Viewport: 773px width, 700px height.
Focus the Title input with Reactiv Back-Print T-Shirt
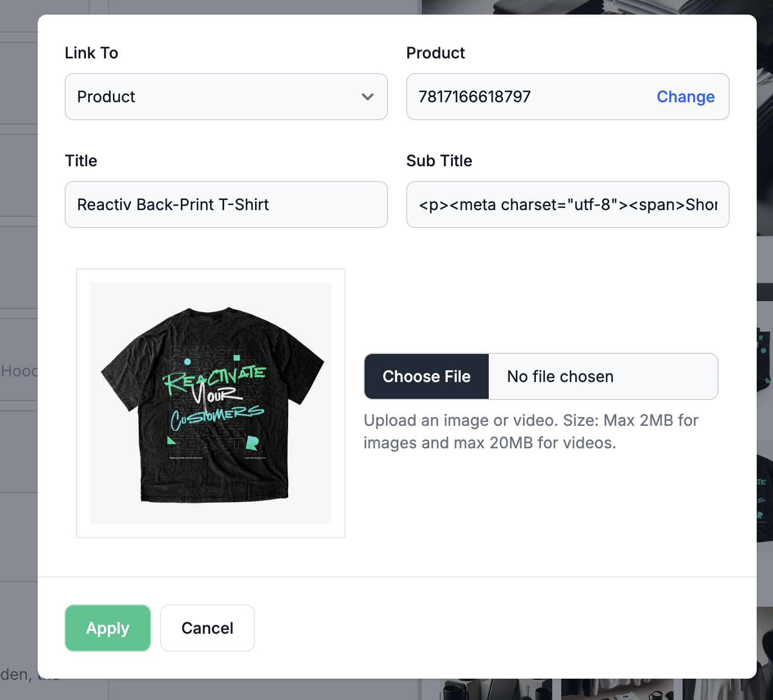(226, 204)
